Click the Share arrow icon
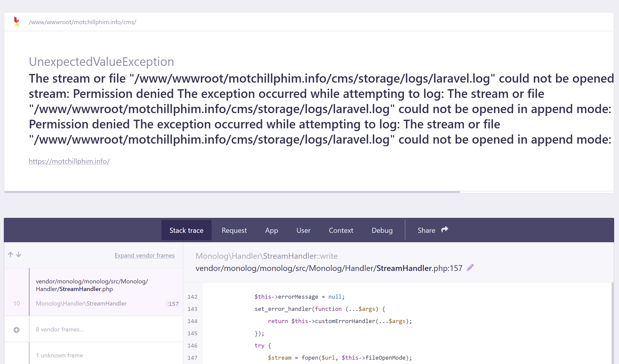 click(x=445, y=230)
